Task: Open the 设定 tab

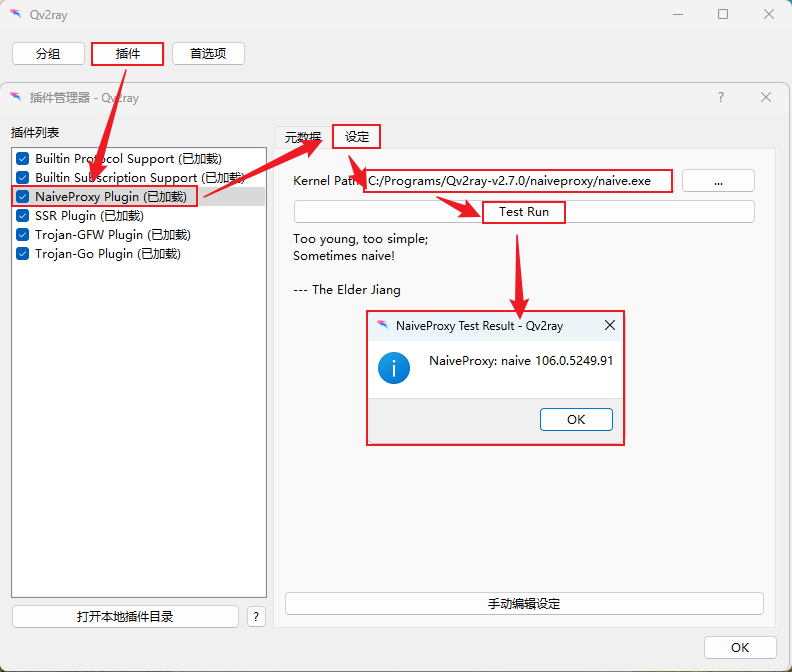Action: click(x=357, y=137)
